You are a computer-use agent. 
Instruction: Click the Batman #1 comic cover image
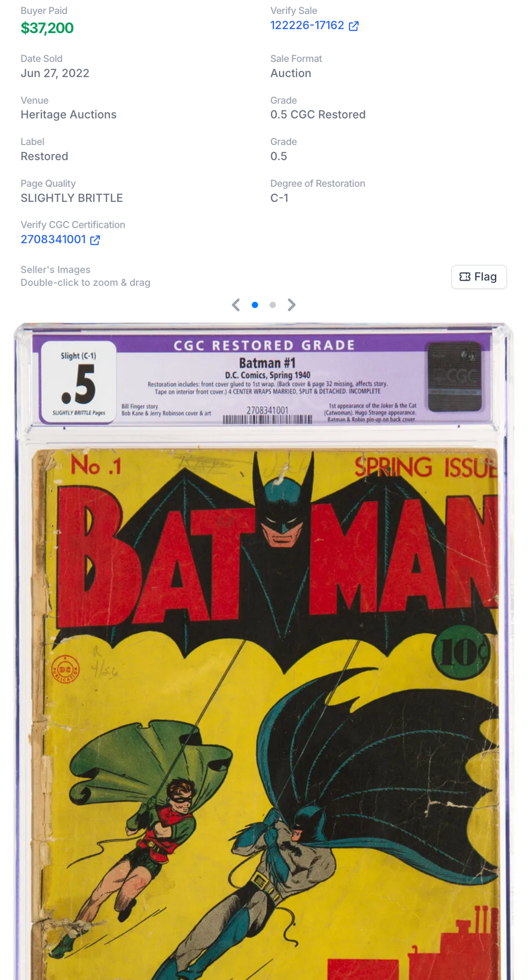pyautogui.click(x=265, y=714)
